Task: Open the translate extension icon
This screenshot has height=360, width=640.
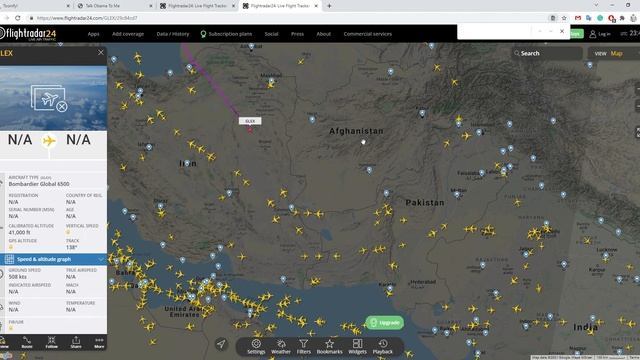Action: [x=589, y=18]
